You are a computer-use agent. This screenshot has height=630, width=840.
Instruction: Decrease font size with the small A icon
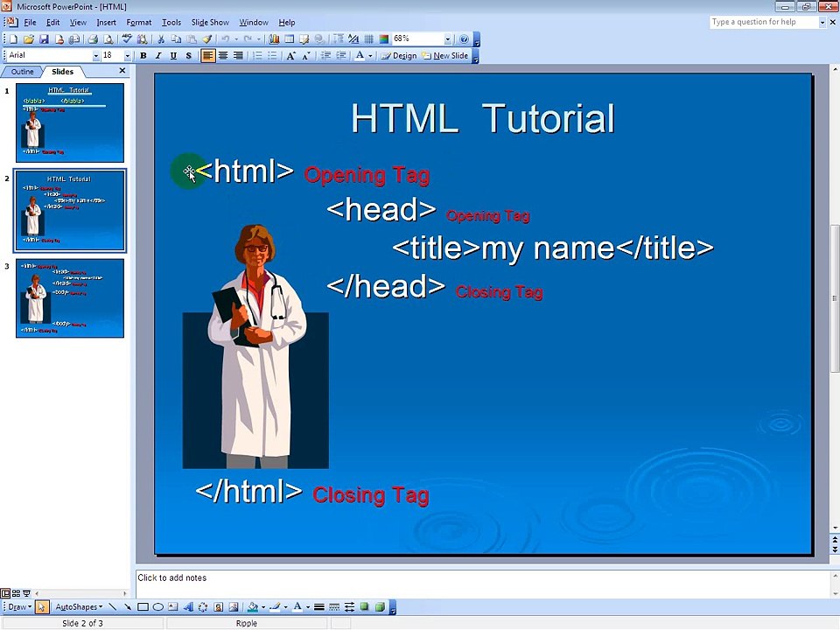coord(306,56)
